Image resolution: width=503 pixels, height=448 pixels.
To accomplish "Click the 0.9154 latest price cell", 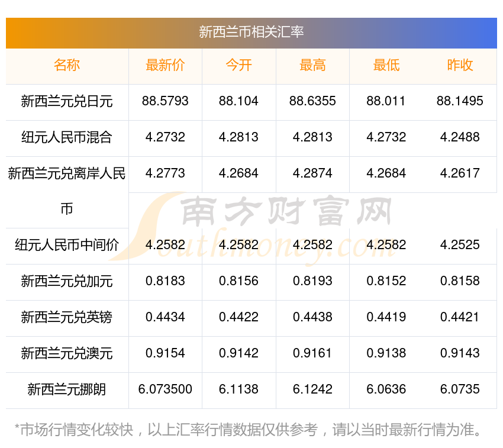I will (x=165, y=353).
